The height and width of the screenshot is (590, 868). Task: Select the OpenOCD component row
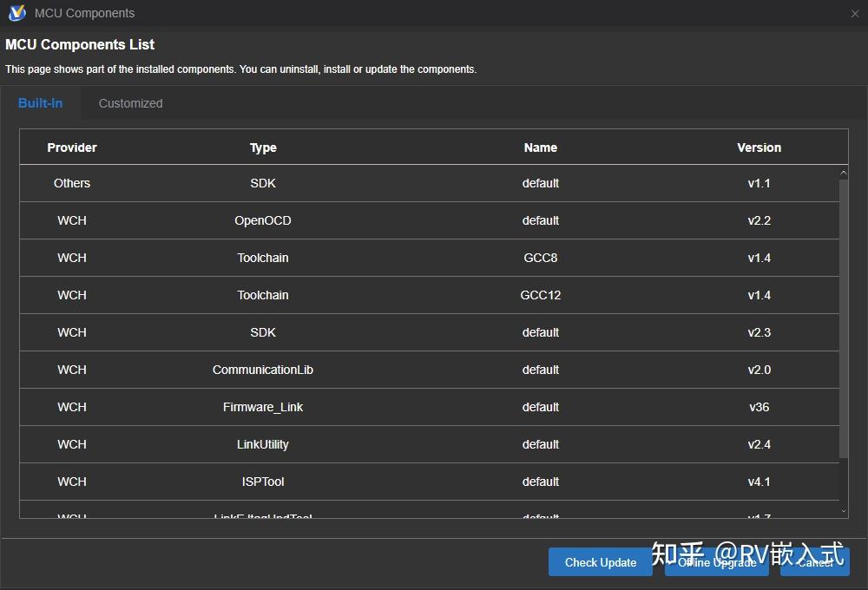tap(347, 220)
